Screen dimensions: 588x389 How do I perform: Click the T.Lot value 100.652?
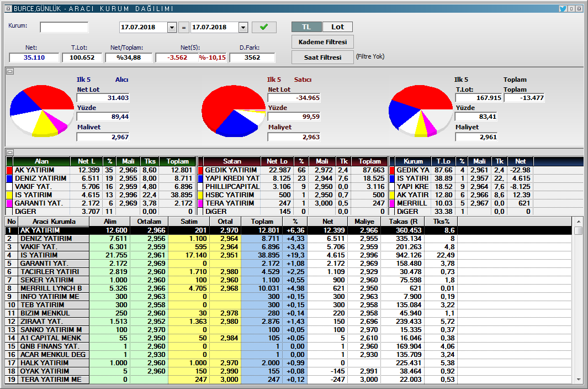click(x=82, y=57)
